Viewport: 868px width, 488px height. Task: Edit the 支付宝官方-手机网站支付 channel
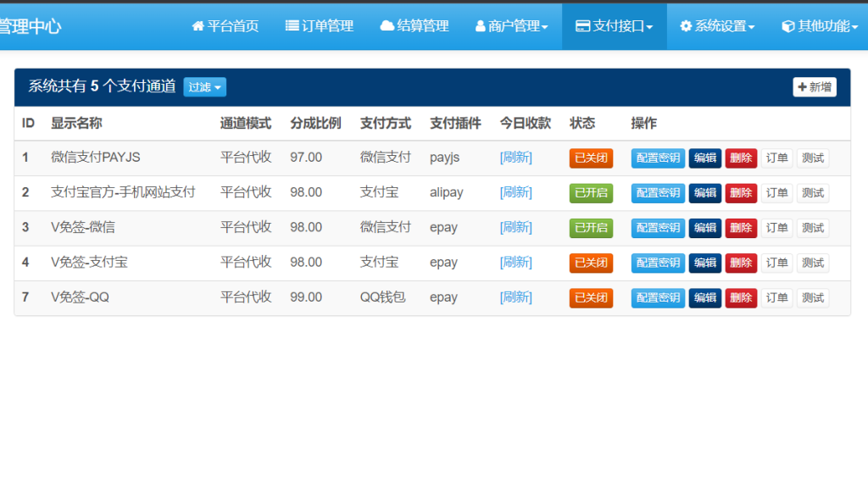pos(705,193)
